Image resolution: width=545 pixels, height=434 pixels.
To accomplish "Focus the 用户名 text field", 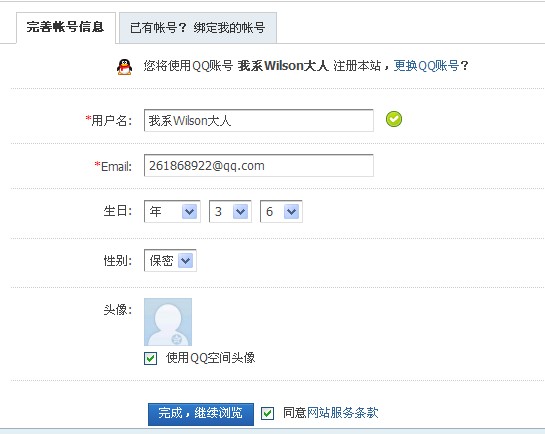I will (259, 121).
